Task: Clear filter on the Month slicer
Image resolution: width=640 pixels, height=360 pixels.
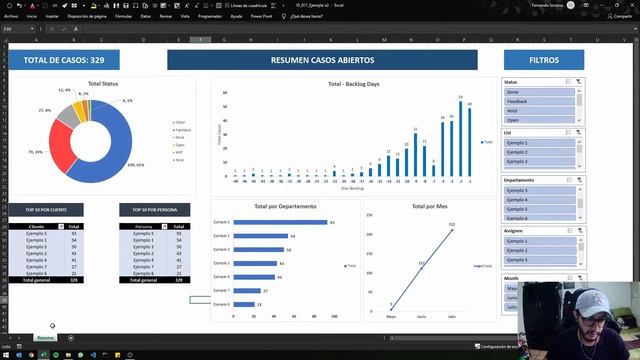Action: coord(580,278)
